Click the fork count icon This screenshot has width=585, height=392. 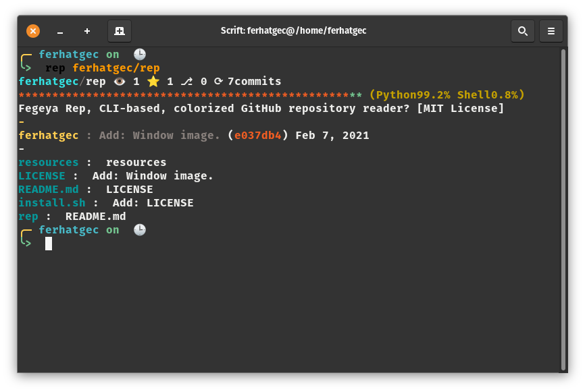[186, 81]
